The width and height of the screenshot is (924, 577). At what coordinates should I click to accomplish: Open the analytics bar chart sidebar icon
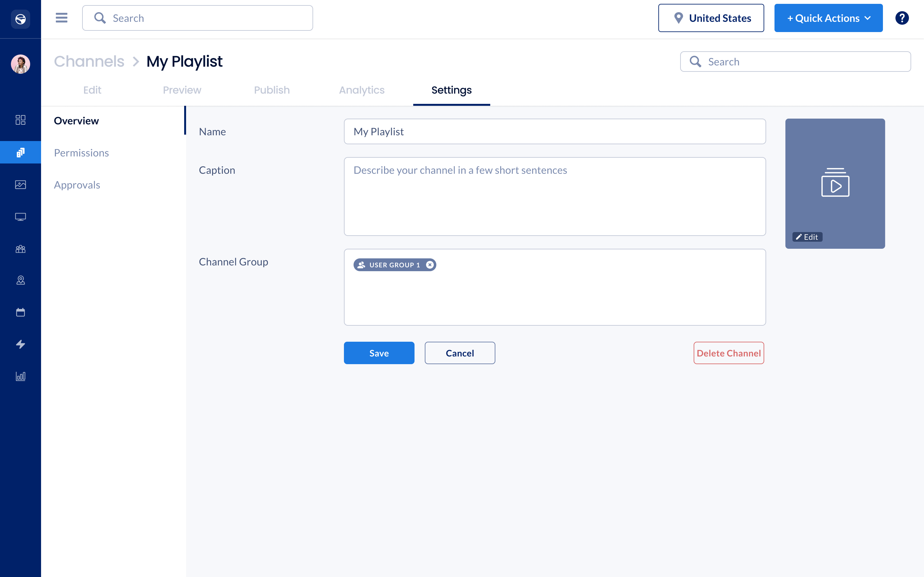(x=21, y=376)
